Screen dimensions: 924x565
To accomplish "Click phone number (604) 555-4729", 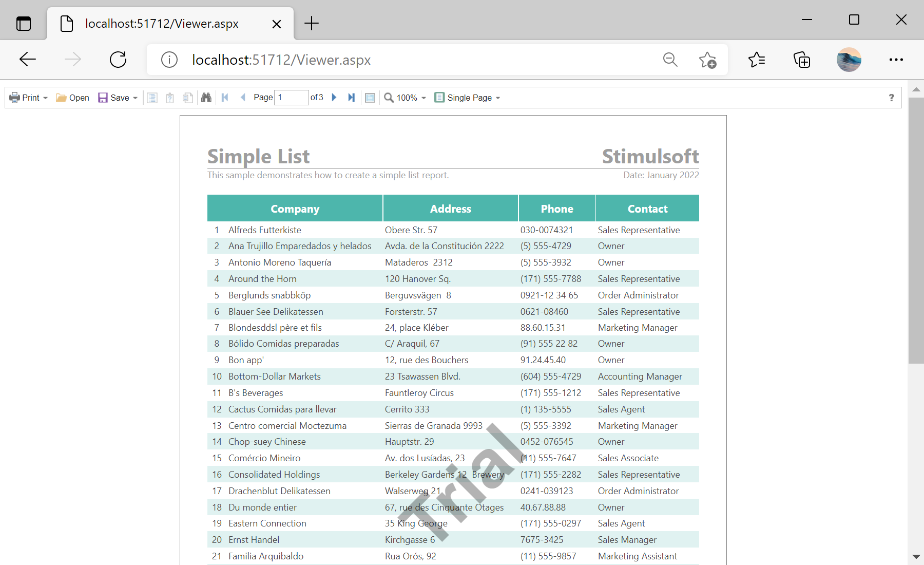I will 551,376.
